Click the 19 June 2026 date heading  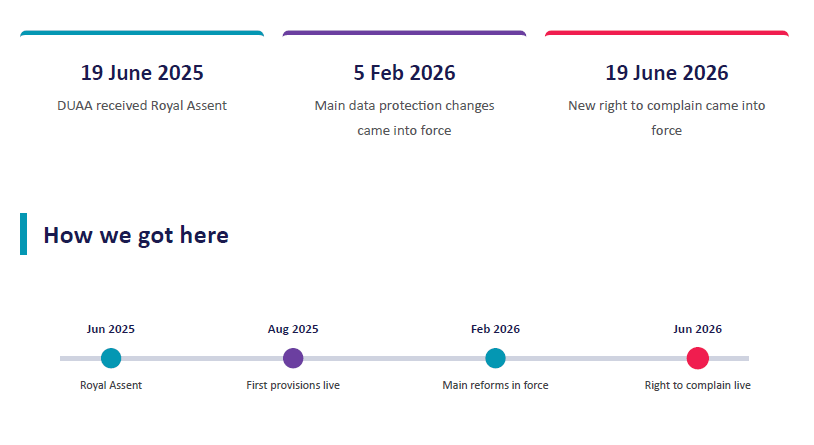point(667,73)
